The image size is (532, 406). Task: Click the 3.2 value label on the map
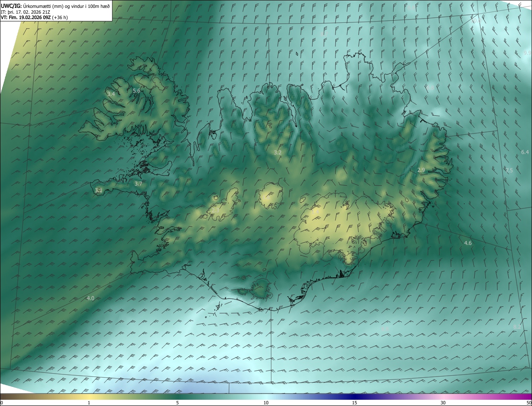click(278, 152)
